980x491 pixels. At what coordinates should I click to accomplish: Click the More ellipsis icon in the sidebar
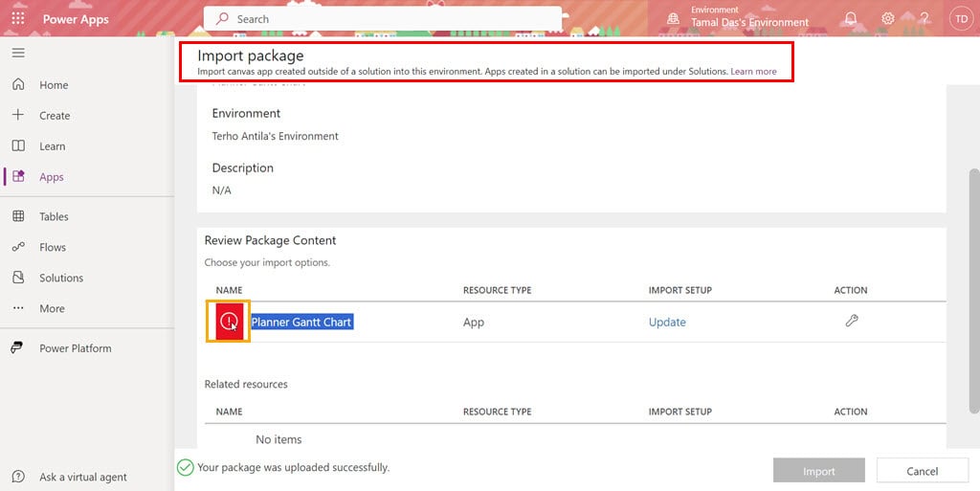tap(19, 308)
